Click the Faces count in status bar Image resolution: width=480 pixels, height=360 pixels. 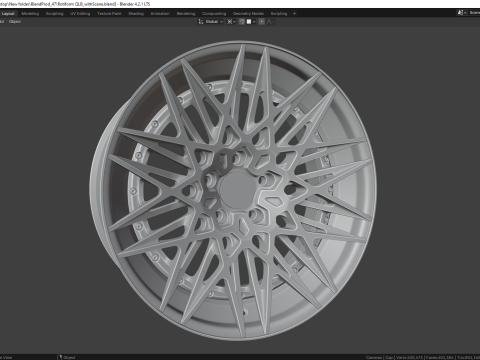tap(440, 358)
